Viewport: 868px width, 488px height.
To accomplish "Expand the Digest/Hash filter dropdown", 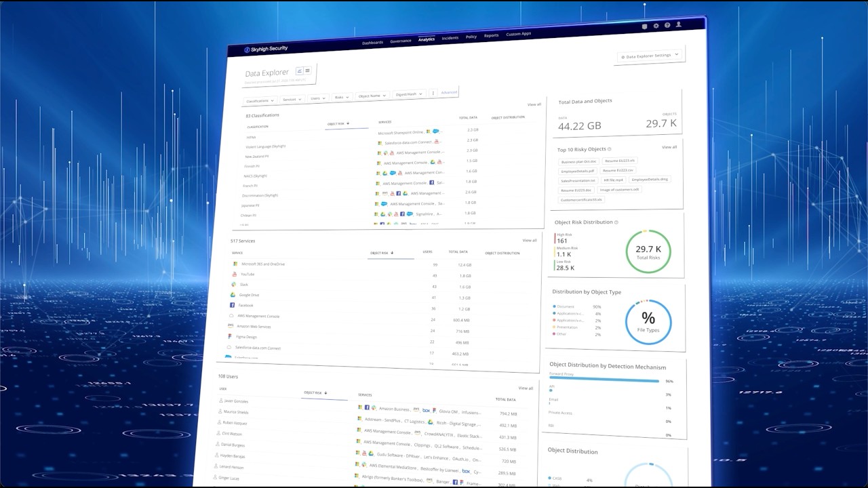I will (410, 94).
